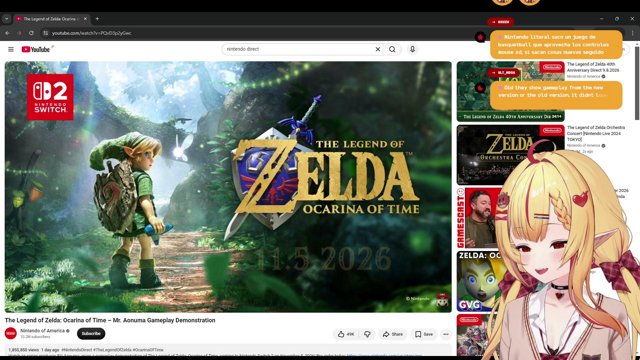Screen dimensions: 640x360
Task: Save the video to a playlist
Action: click(424, 334)
